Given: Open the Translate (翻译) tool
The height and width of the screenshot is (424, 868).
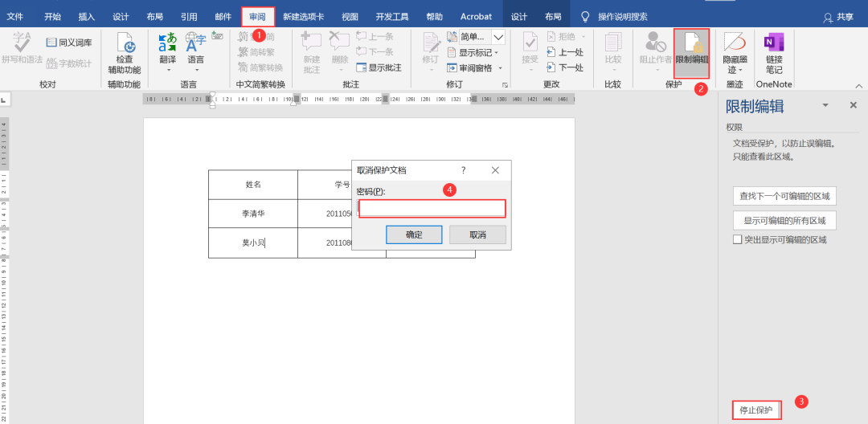Looking at the screenshot, I should point(167,48).
